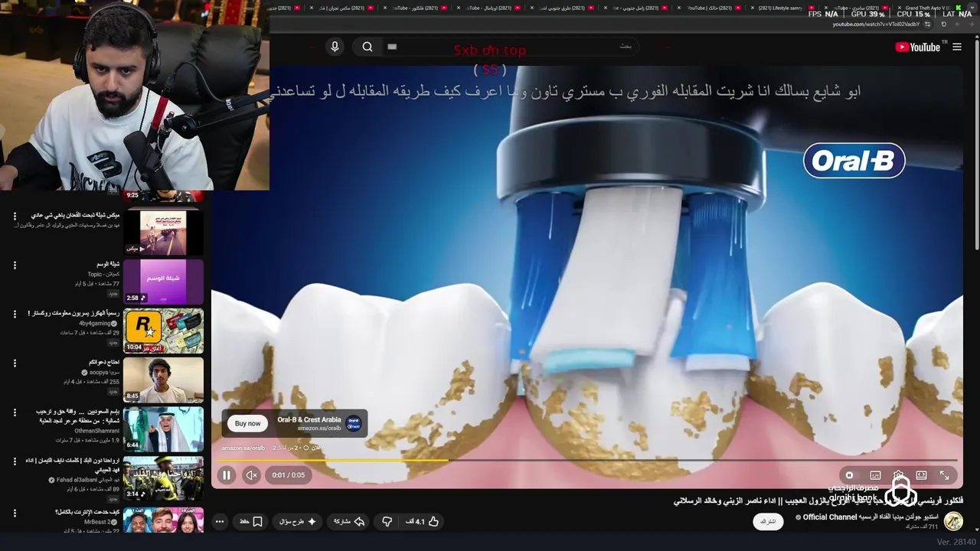The height and width of the screenshot is (551, 980).
Task: Open the YouTube hamburger guide menu
Action: click(957, 47)
